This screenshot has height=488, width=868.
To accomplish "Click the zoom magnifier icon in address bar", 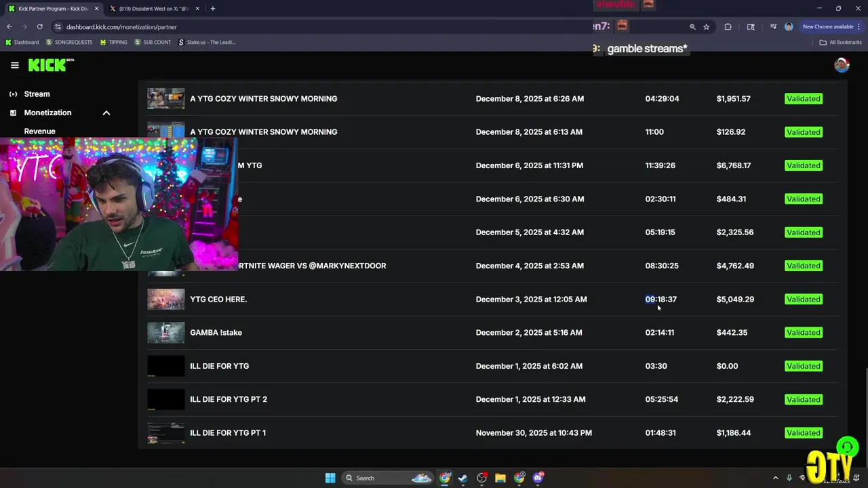I will [x=692, y=26].
